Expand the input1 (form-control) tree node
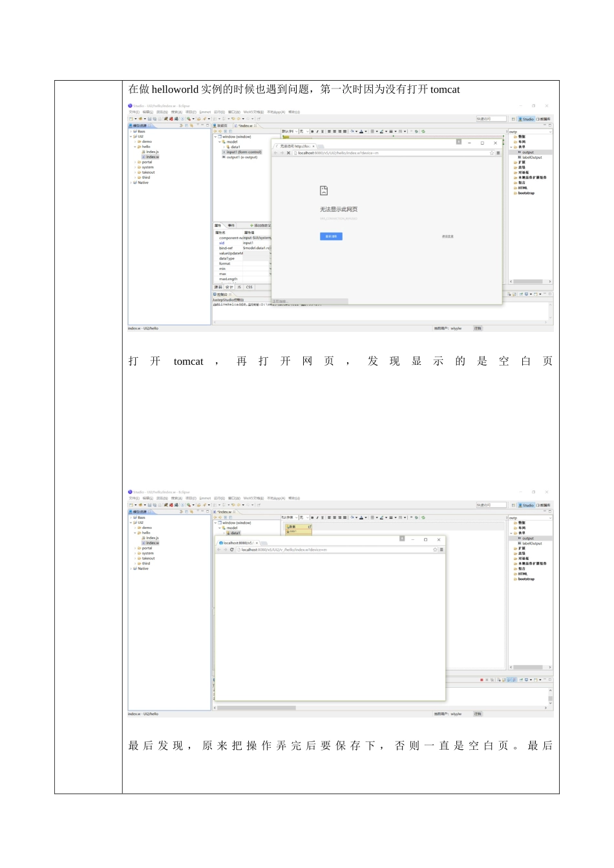614x868 pixels. point(224,152)
